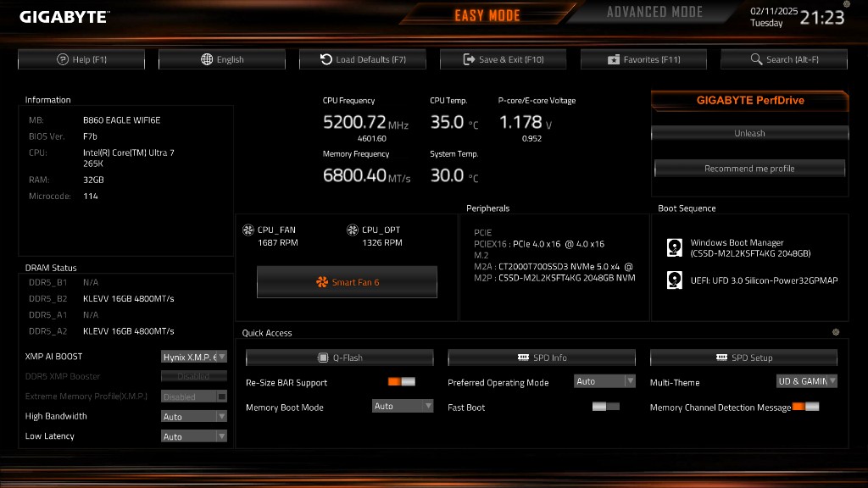868x488 pixels.
Task: Select Windows Boot Manager drive icon
Action: tap(674, 247)
